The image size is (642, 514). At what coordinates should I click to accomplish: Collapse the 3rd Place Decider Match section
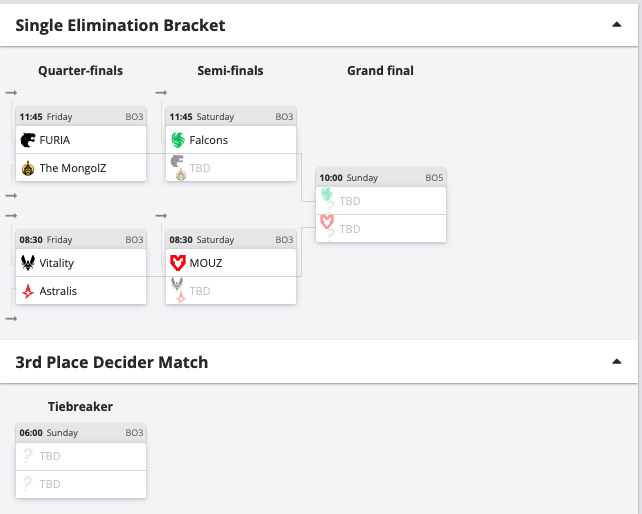(x=616, y=361)
